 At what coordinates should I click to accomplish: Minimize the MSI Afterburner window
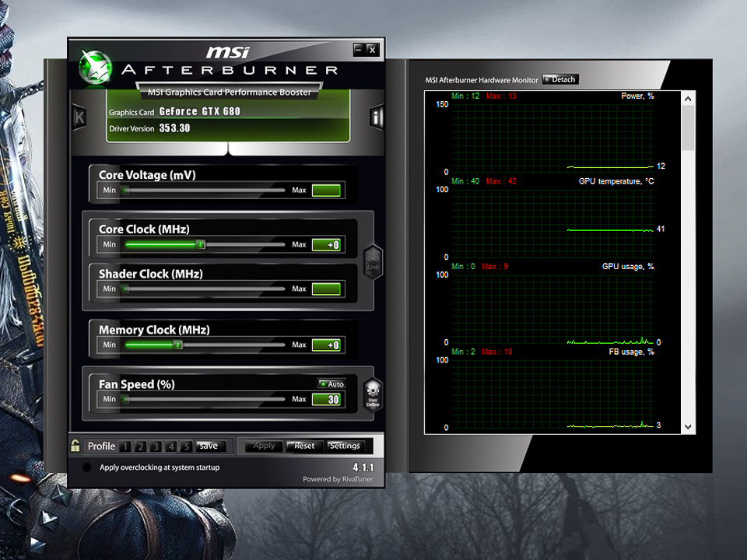[359, 49]
